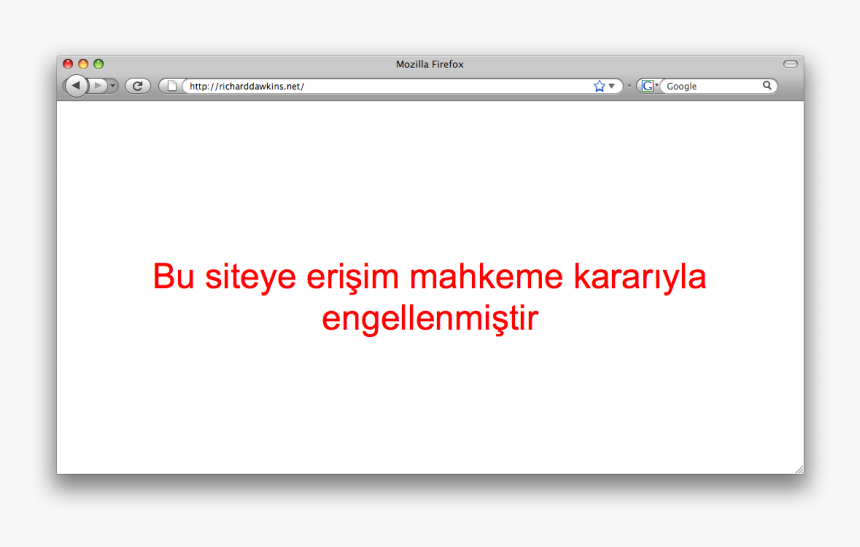Click the window resize grip corner

tap(800, 469)
